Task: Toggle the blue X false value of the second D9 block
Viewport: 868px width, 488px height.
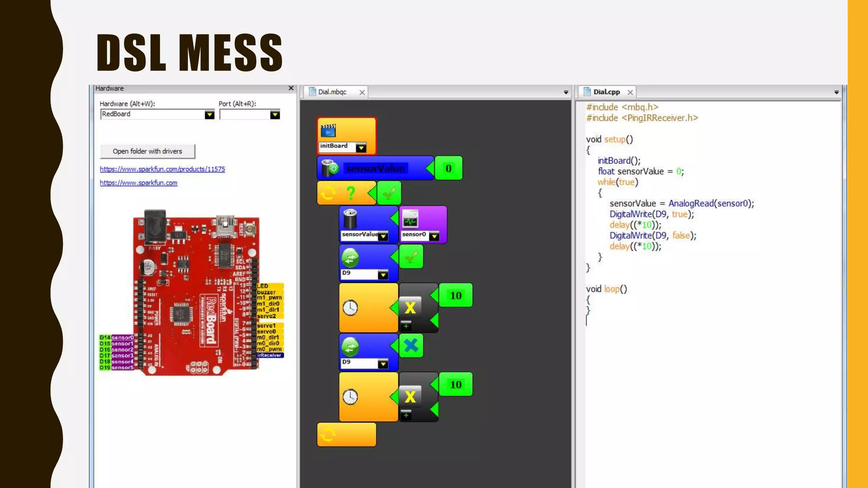Action: tap(411, 346)
